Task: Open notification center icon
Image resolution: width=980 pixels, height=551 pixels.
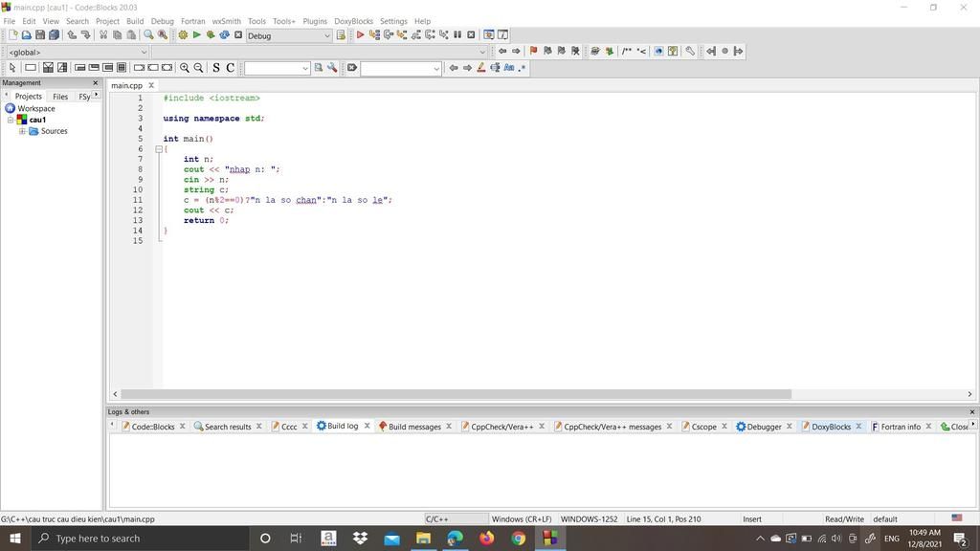Action: [960, 538]
